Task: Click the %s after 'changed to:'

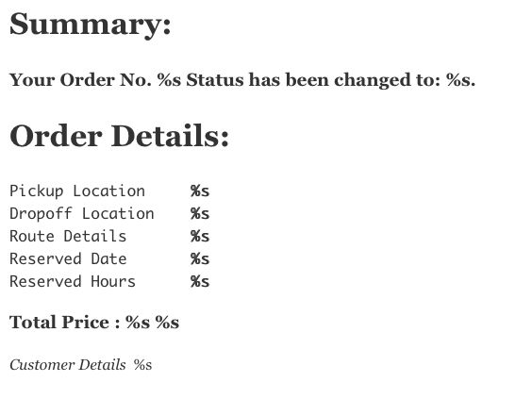Action: click(x=460, y=80)
